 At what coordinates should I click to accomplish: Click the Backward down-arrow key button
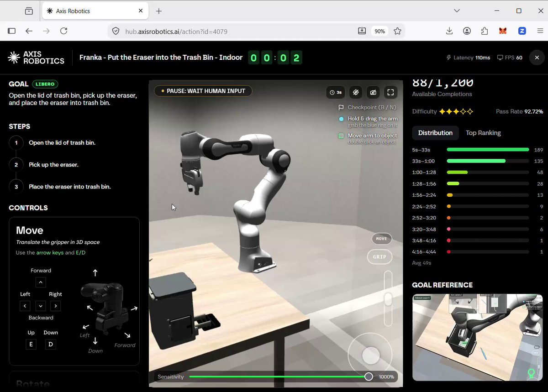coord(41,306)
